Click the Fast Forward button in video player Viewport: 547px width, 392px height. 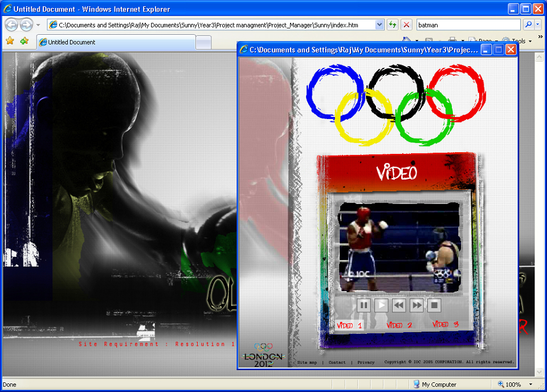click(417, 305)
